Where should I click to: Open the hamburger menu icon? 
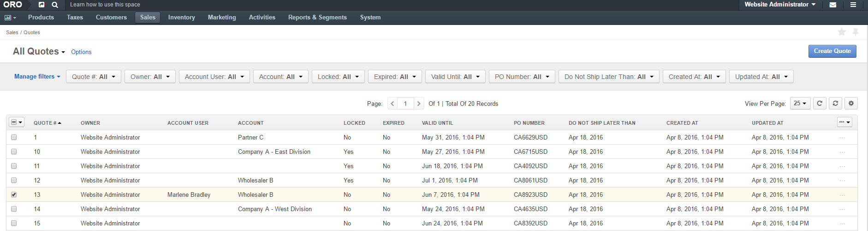(x=853, y=5)
